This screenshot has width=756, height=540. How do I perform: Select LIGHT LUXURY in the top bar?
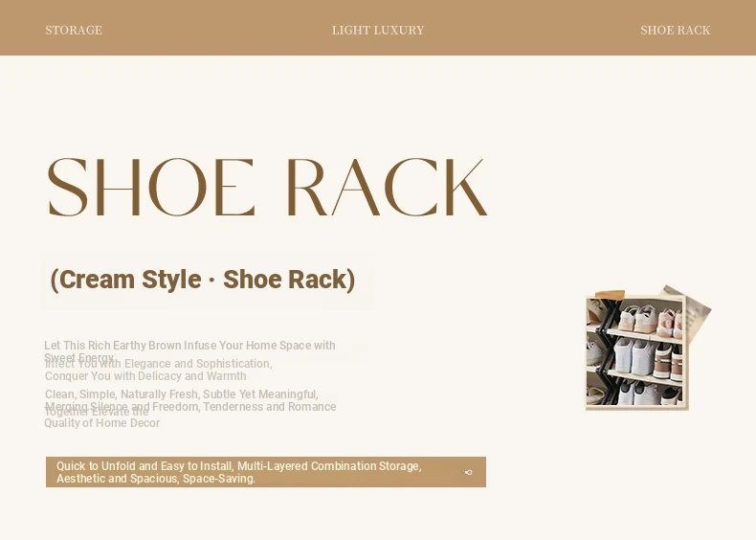coord(378,30)
